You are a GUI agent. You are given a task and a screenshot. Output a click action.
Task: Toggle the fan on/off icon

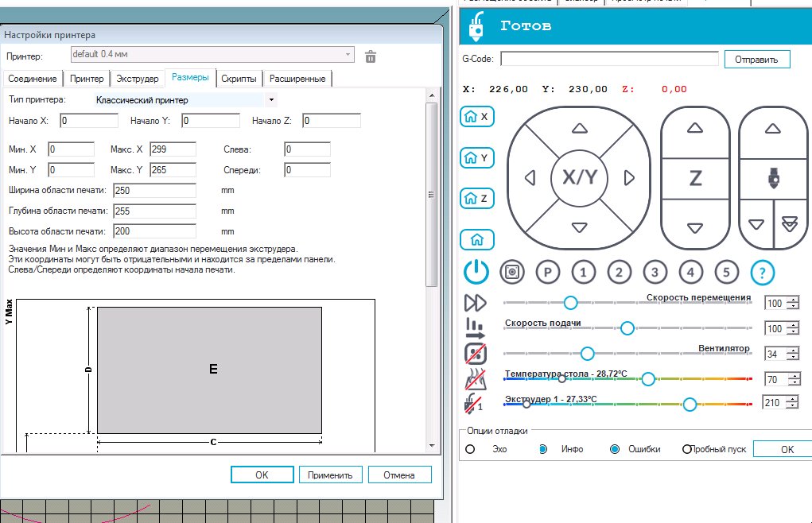[476, 354]
